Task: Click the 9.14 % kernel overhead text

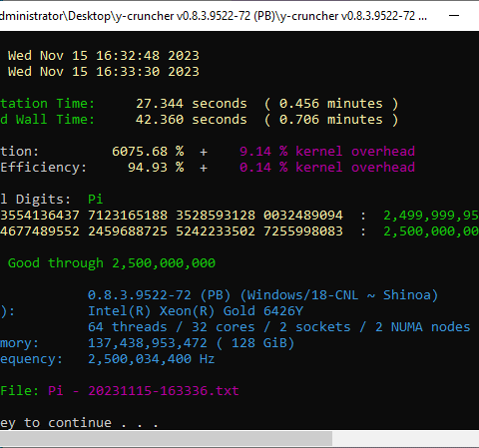Action: 327,152
